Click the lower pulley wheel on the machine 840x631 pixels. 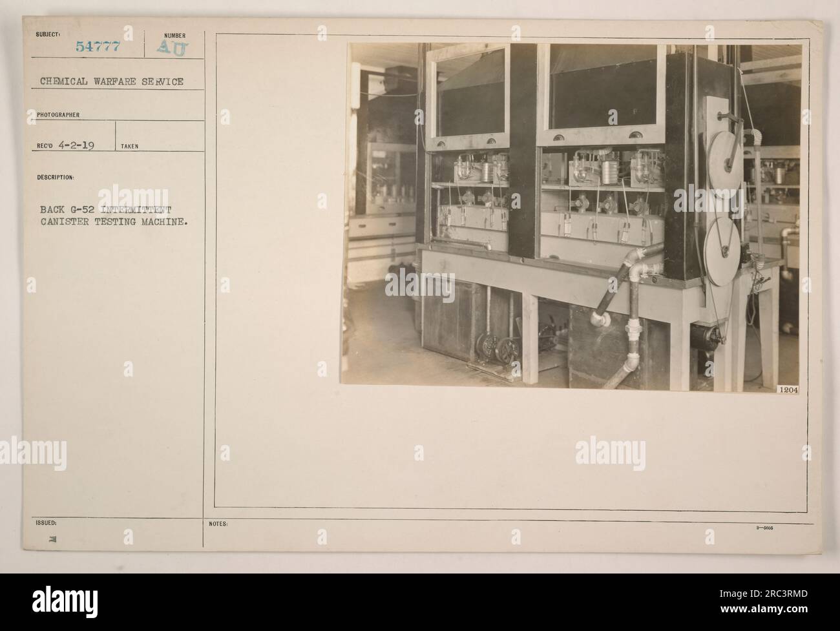click(x=722, y=252)
